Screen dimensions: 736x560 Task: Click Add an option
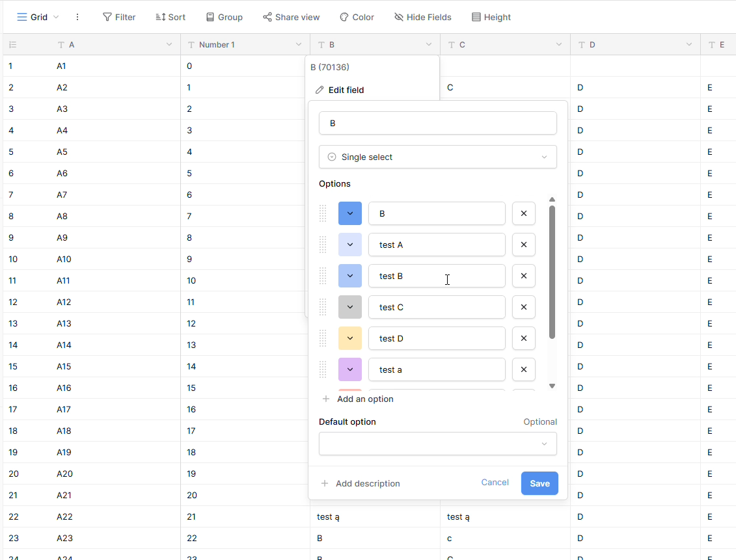pos(358,399)
